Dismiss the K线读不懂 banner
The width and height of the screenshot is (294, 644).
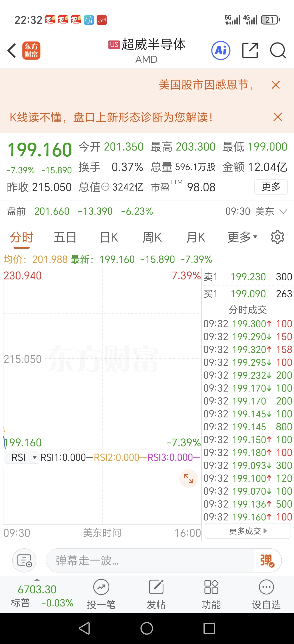(277, 117)
